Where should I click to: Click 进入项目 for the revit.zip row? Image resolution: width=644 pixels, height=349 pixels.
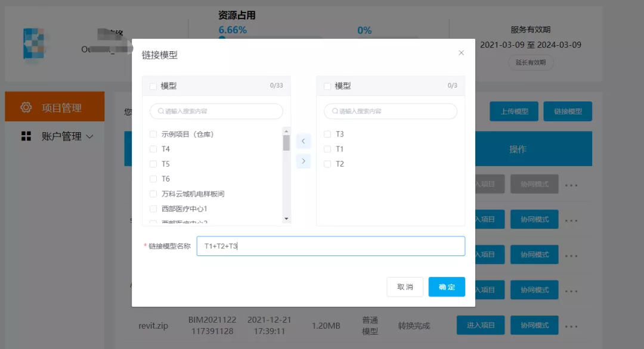(x=481, y=325)
